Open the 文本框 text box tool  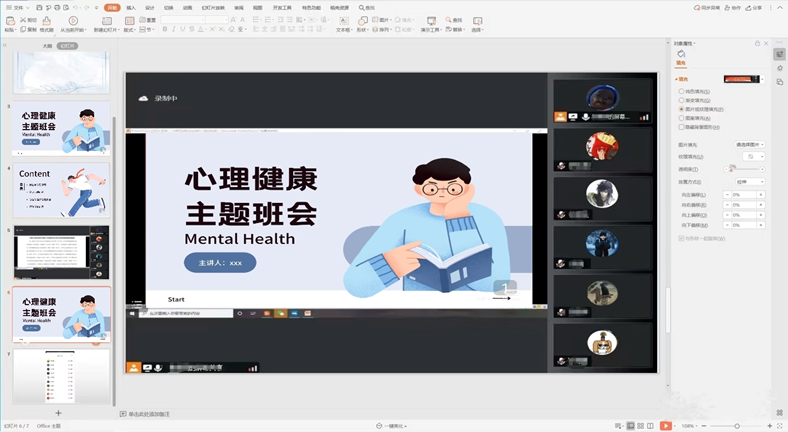pyautogui.click(x=343, y=21)
